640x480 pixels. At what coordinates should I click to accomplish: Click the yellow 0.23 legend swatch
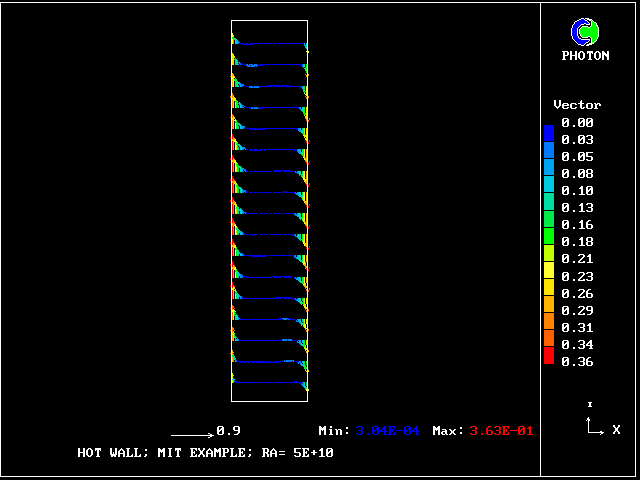coord(549,272)
